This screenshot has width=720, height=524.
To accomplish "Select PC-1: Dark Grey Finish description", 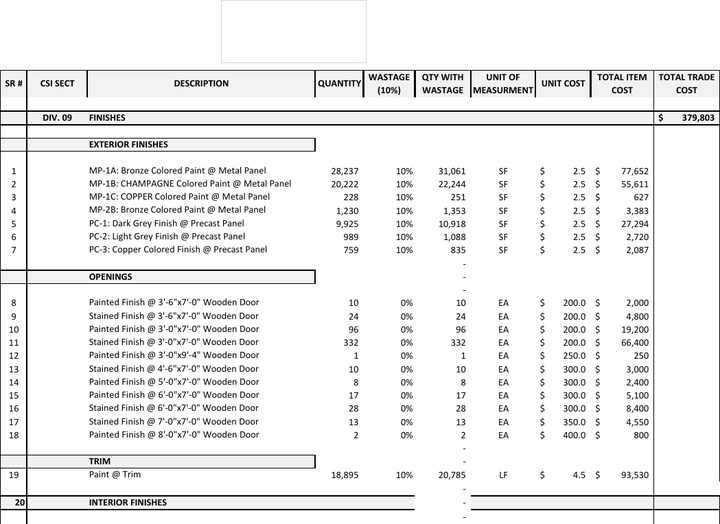I will point(167,224).
